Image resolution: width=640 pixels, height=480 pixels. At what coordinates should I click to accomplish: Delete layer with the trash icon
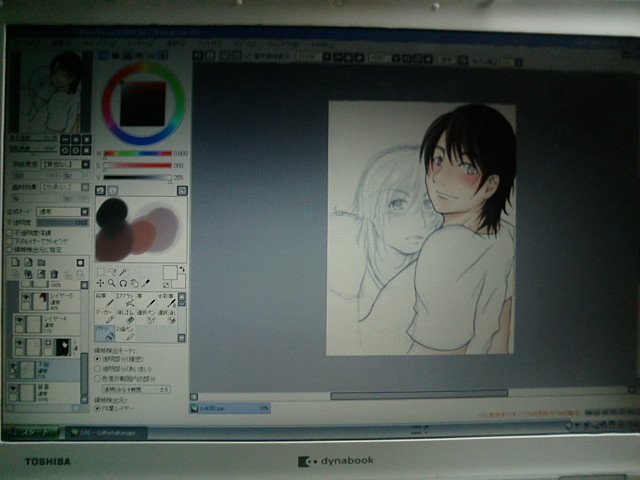pyautogui.click(x=54, y=274)
